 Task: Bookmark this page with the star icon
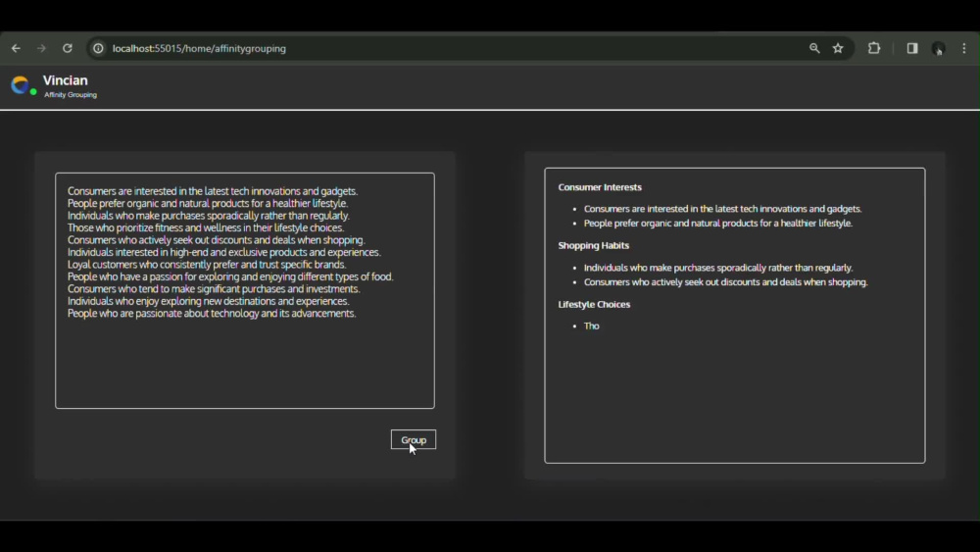(x=838, y=48)
